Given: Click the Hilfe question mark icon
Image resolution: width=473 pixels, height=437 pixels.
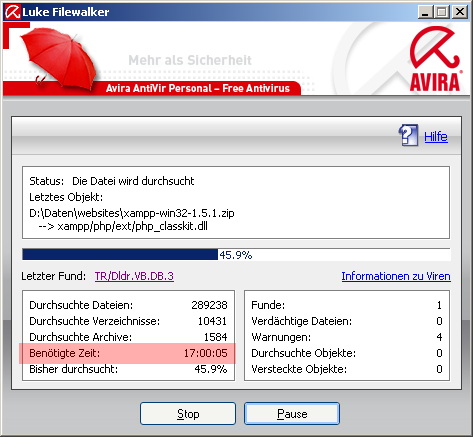Looking at the screenshot, I should tap(408, 135).
